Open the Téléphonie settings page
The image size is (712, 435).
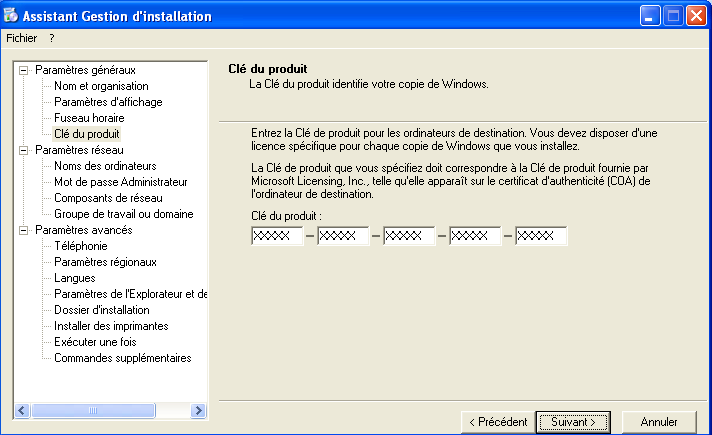(x=81, y=246)
